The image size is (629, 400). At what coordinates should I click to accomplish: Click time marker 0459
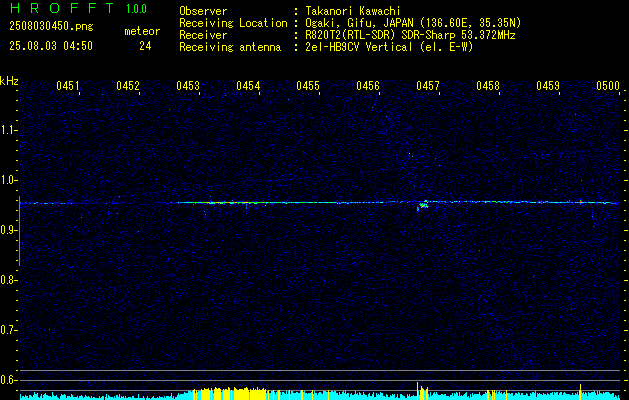[548, 86]
